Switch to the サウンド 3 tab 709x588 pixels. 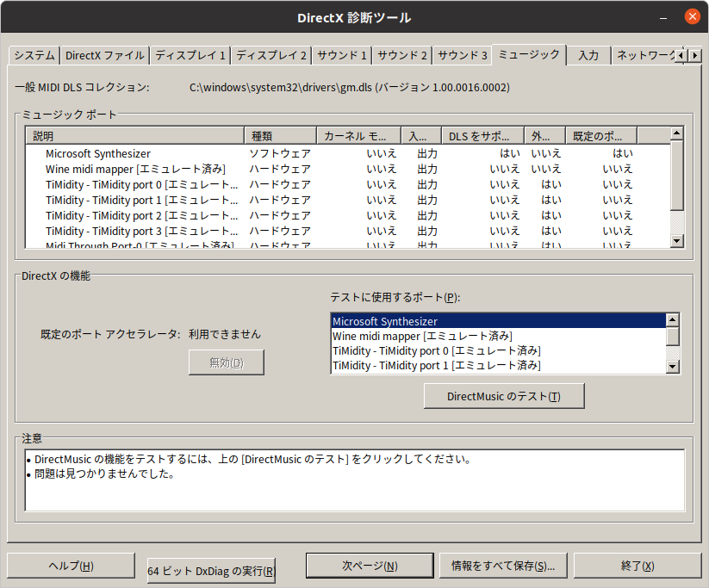point(462,56)
